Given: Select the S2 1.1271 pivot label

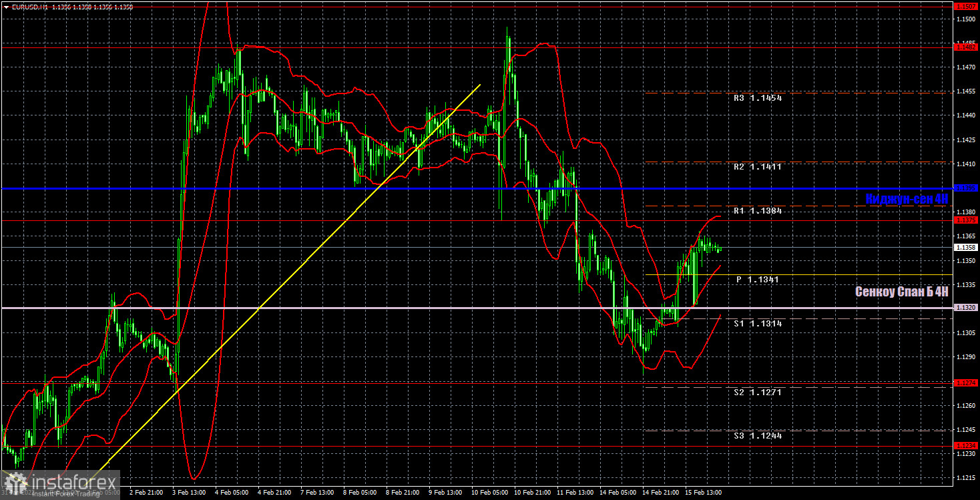Looking at the screenshot, I should coord(757,393).
